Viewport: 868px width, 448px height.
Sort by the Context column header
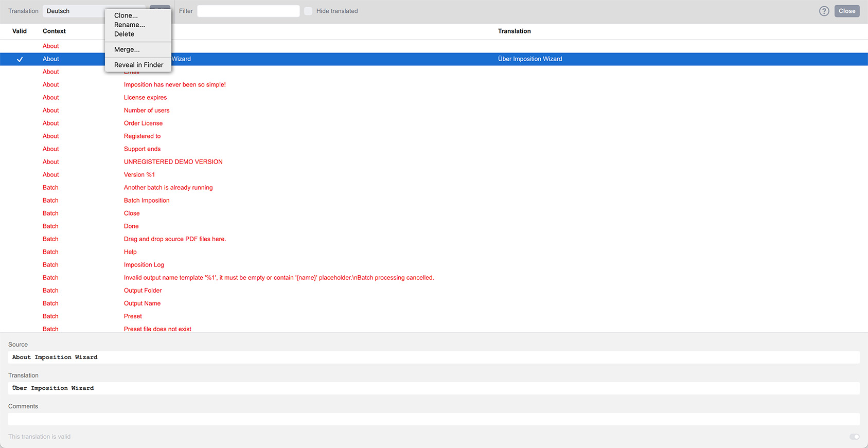[x=54, y=31]
